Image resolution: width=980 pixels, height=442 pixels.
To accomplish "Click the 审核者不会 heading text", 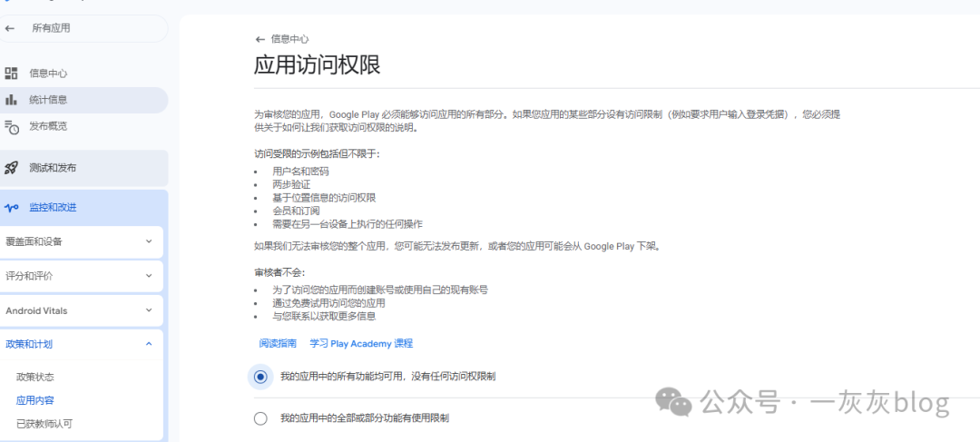I will (x=279, y=272).
